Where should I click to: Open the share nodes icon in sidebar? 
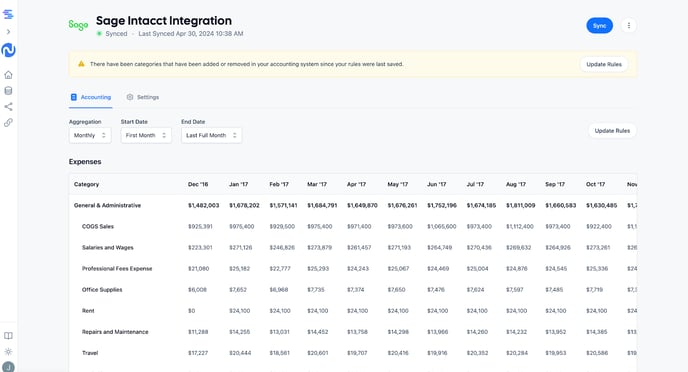point(8,107)
